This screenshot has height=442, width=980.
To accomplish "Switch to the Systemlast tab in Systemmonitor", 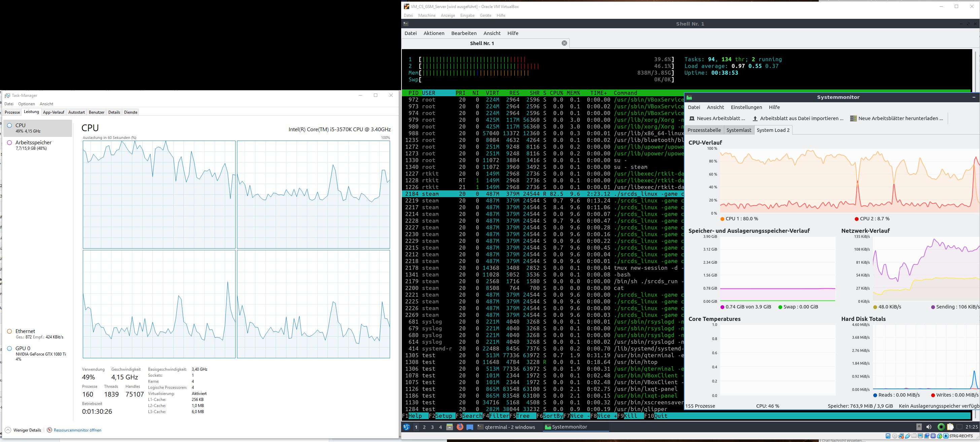I will coord(738,130).
